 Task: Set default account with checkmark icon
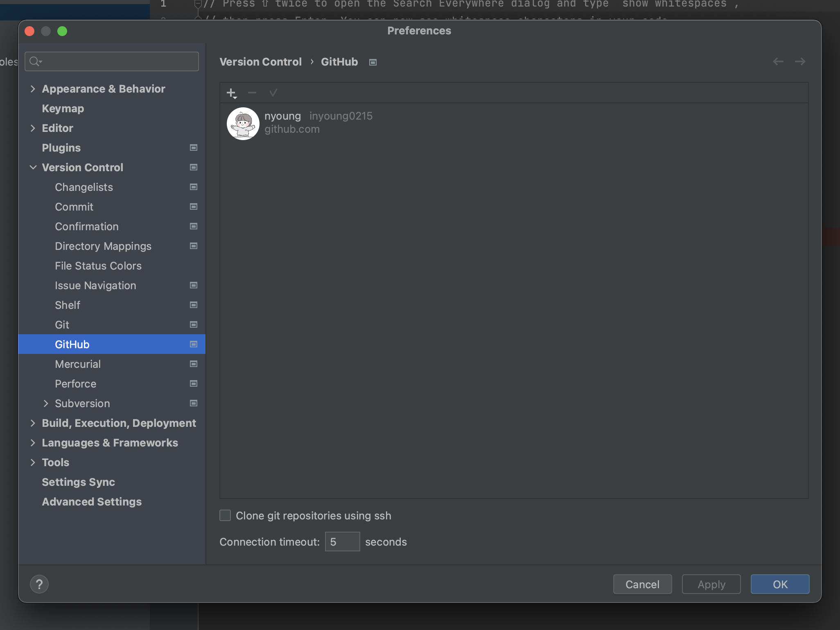point(273,93)
